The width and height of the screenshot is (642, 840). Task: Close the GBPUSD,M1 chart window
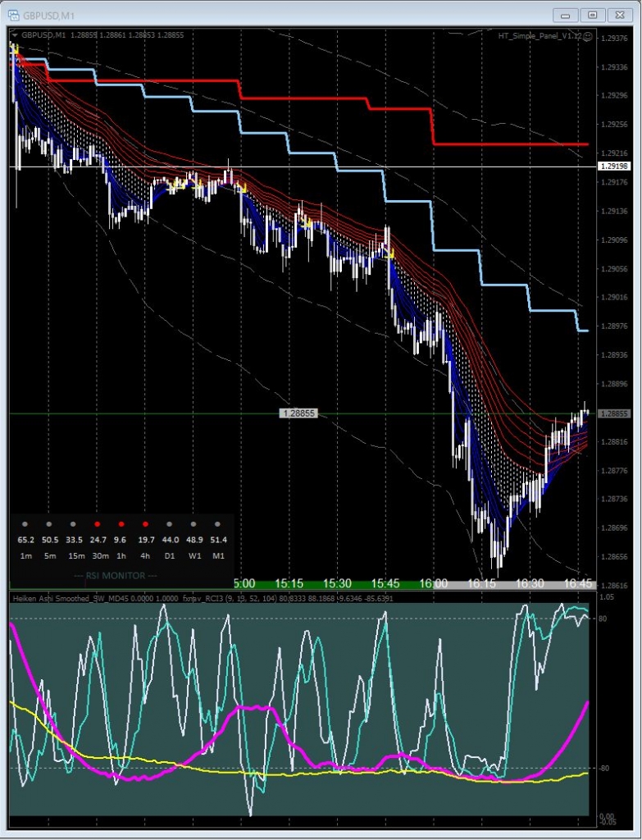point(620,15)
